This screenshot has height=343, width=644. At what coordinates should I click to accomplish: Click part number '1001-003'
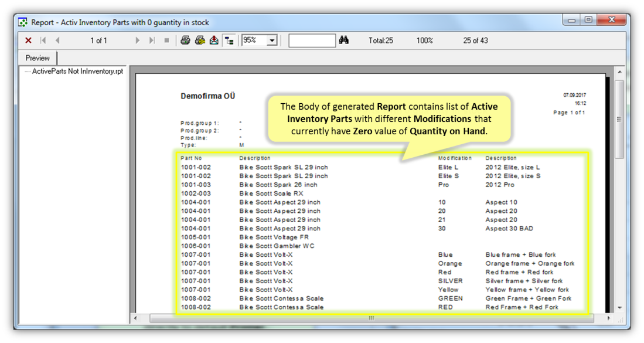pos(196,185)
